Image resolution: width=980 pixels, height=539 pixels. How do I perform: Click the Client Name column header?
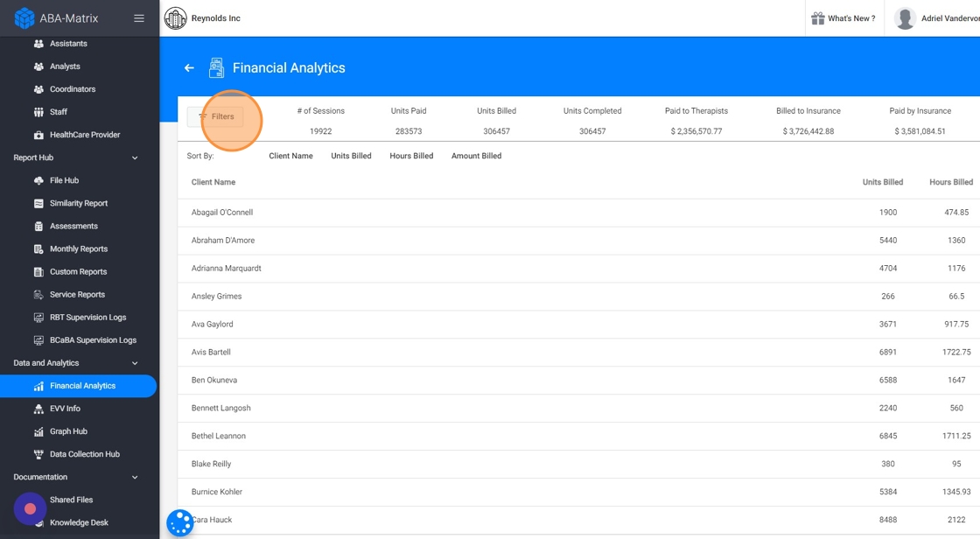[x=213, y=182]
